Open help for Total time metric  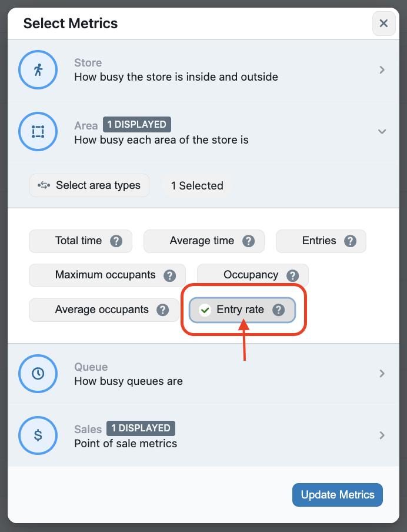116,241
